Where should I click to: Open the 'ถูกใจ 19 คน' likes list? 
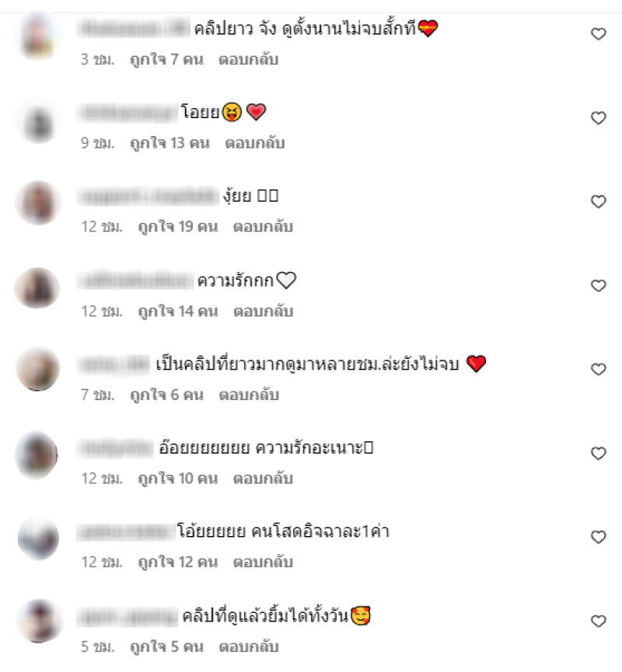tap(177, 227)
